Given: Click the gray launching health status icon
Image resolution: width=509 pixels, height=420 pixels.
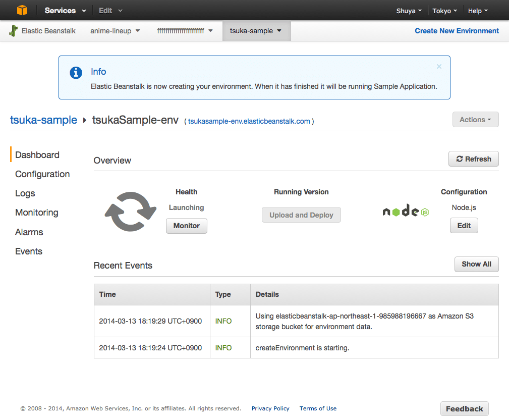Looking at the screenshot, I should pos(131,212).
